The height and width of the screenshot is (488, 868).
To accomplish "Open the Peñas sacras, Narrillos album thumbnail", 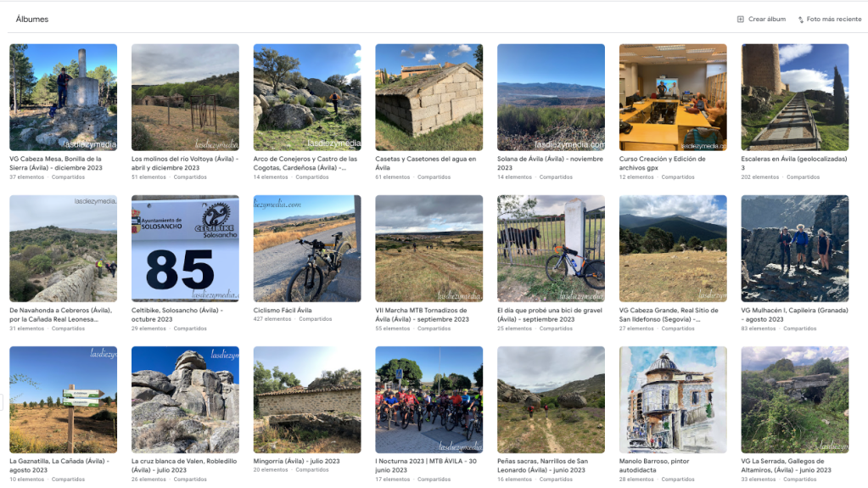I will tap(551, 400).
